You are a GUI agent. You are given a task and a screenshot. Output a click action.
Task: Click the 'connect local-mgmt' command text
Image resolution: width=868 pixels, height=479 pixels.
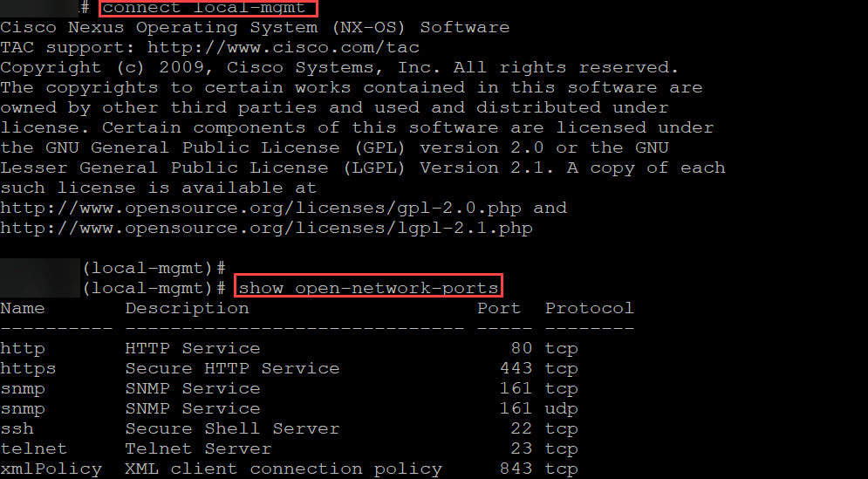pyautogui.click(x=204, y=8)
